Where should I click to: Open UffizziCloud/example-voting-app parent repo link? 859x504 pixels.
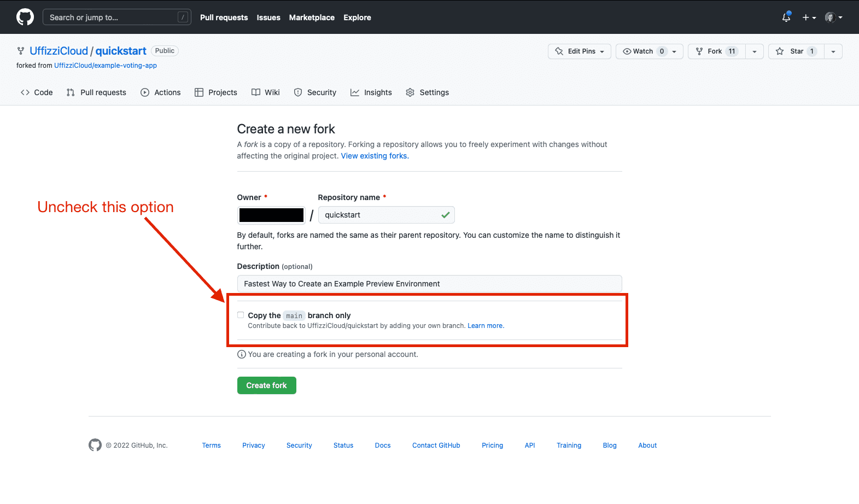(106, 66)
